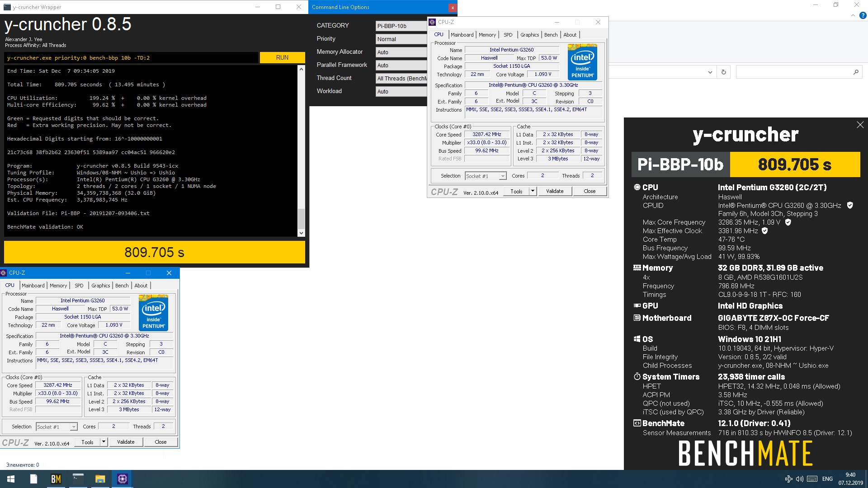Click Validate button in upper CPU-Z window
The width and height of the screenshot is (868, 488).
555,191
